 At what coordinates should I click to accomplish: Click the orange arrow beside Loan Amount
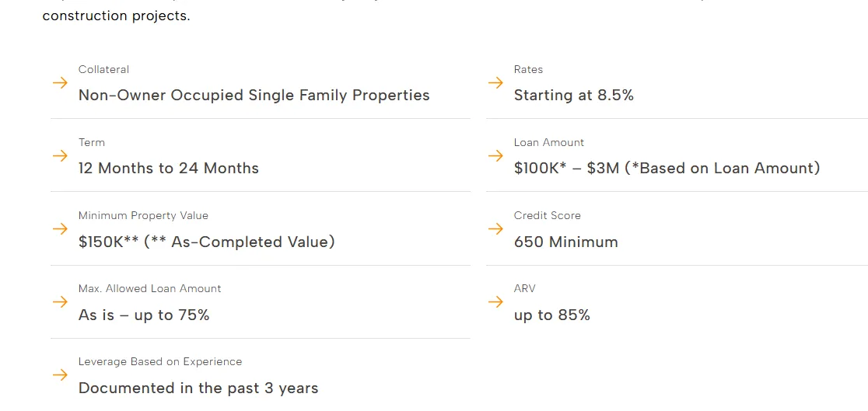495,156
